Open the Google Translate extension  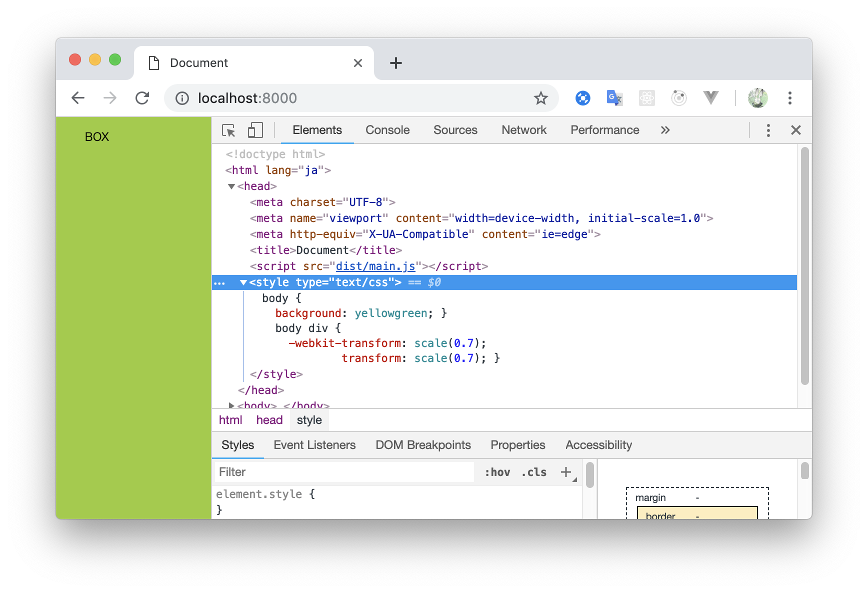tap(614, 98)
